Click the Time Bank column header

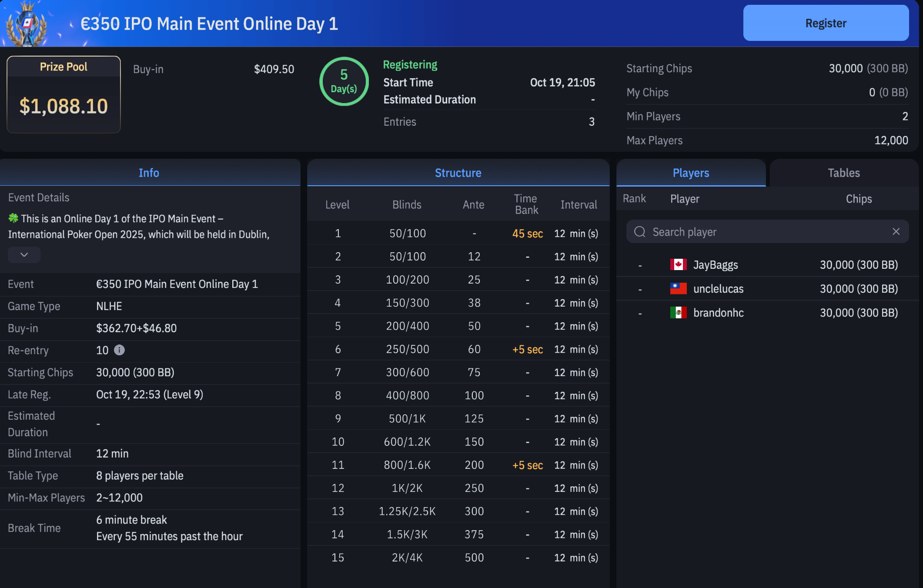(526, 204)
